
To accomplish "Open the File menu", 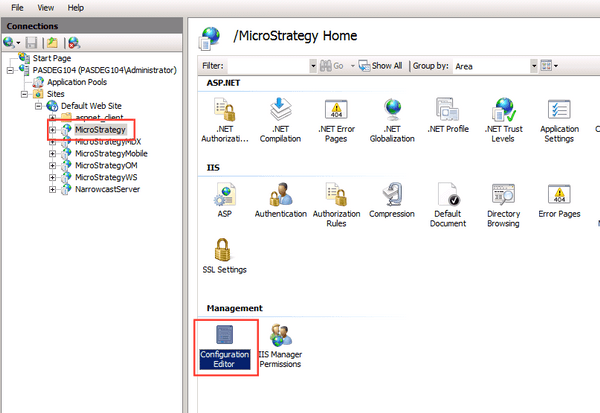I will (17, 8).
